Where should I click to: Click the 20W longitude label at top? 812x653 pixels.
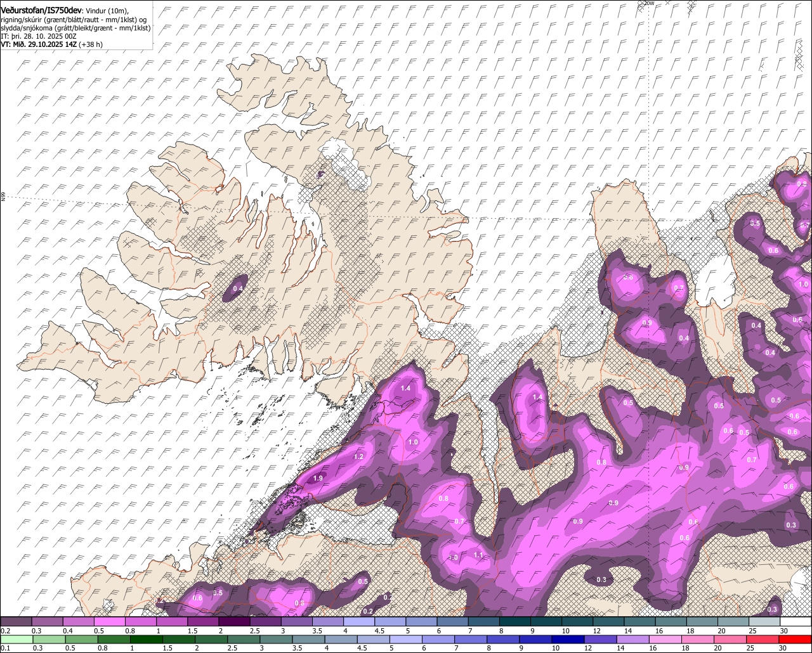pos(648,3)
